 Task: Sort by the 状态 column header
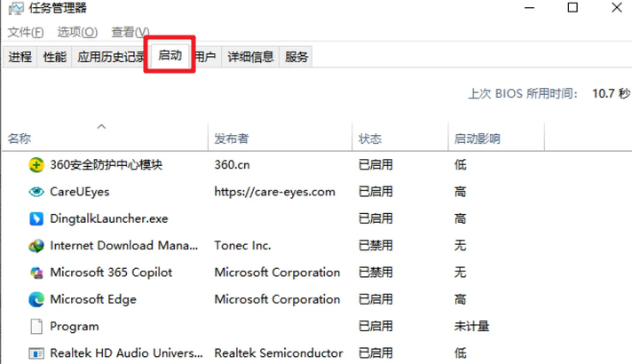(369, 139)
